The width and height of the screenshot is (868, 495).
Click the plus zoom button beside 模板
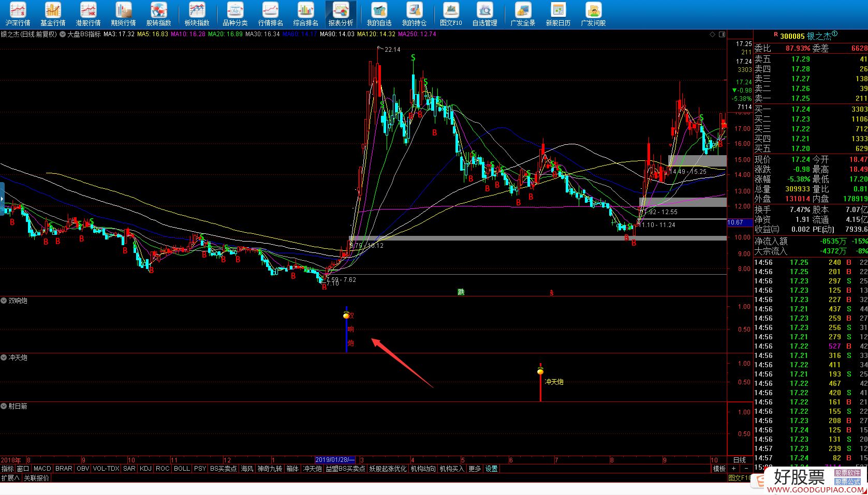point(733,469)
